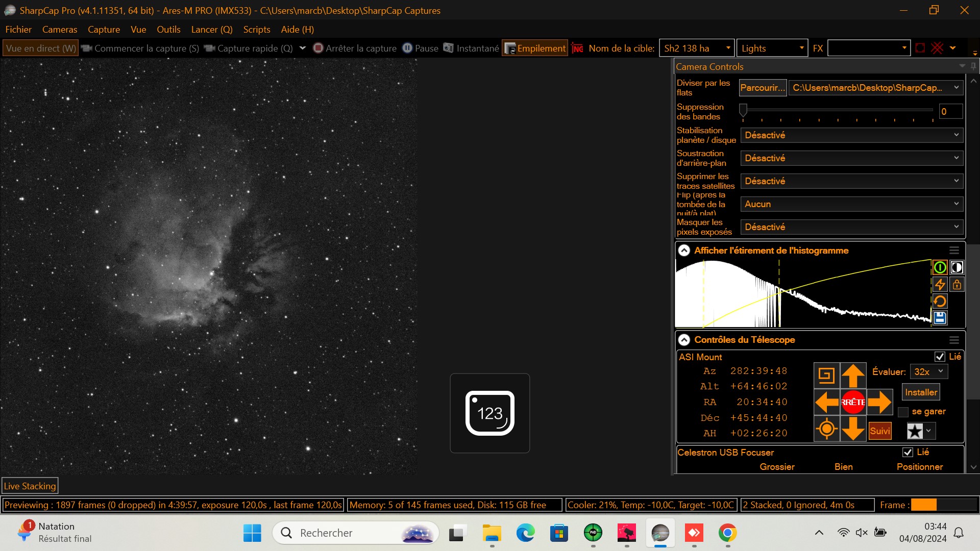
Task: Pin the Camera Controls panel
Action: tap(973, 66)
